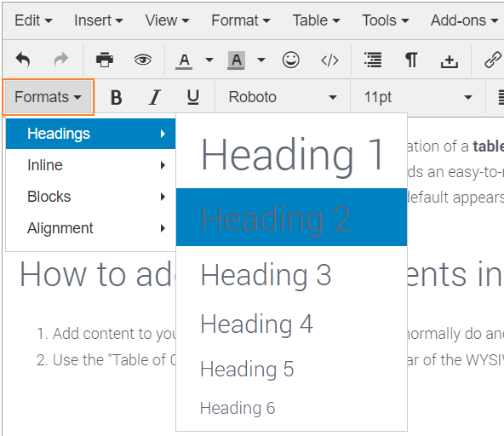The width and height of the screenshot is (504, 436).
Task: Apply Heading 3 format
Action: click(x=291, y=275)
